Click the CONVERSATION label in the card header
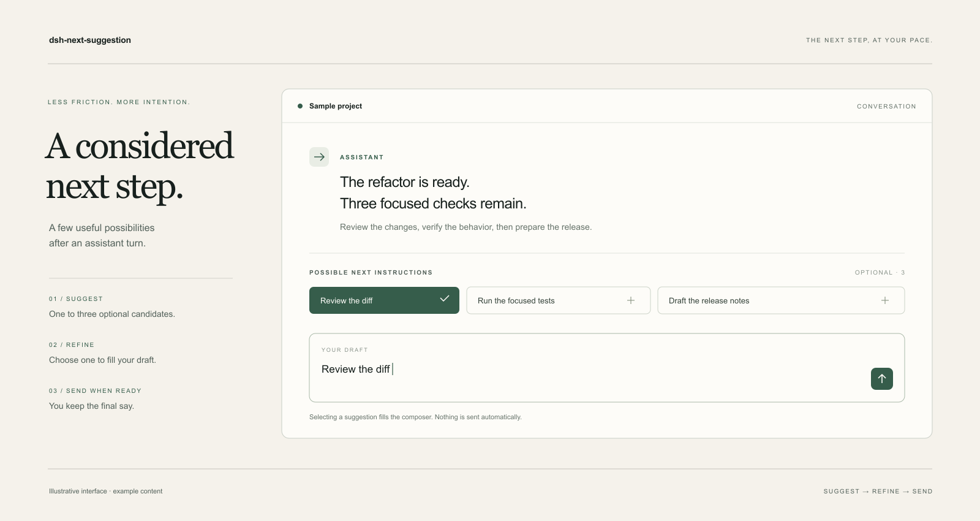The image size is (980, 521). point(886,107)
